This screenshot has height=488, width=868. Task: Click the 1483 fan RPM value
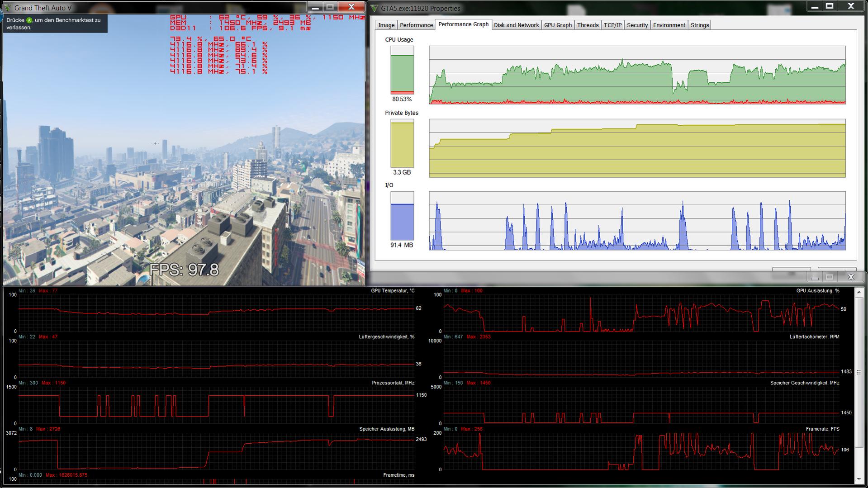846,372
